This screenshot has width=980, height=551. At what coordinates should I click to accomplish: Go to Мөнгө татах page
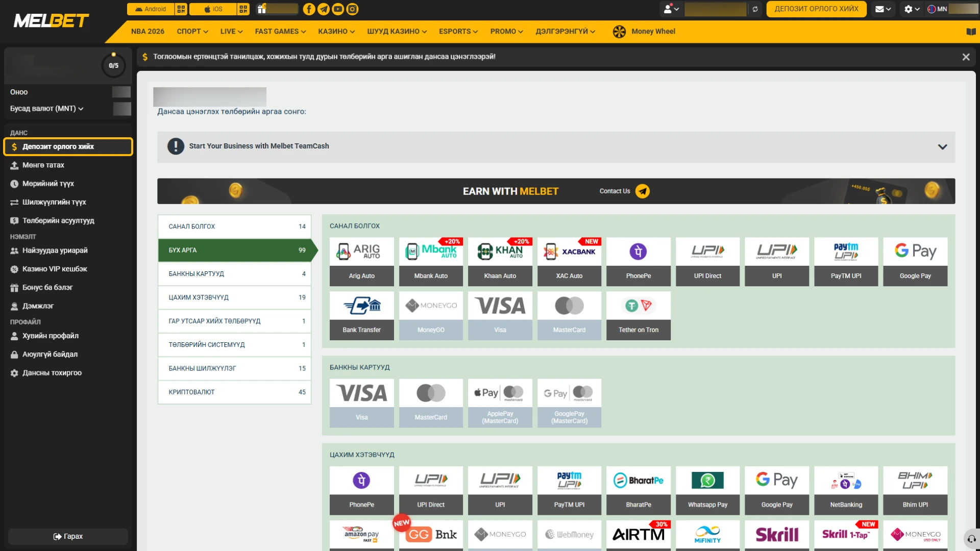coord(68,165)
